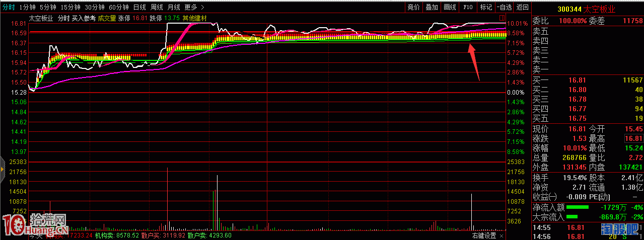Click the 外盘 131345 value

pyautogui.click(x=576, y=168)
